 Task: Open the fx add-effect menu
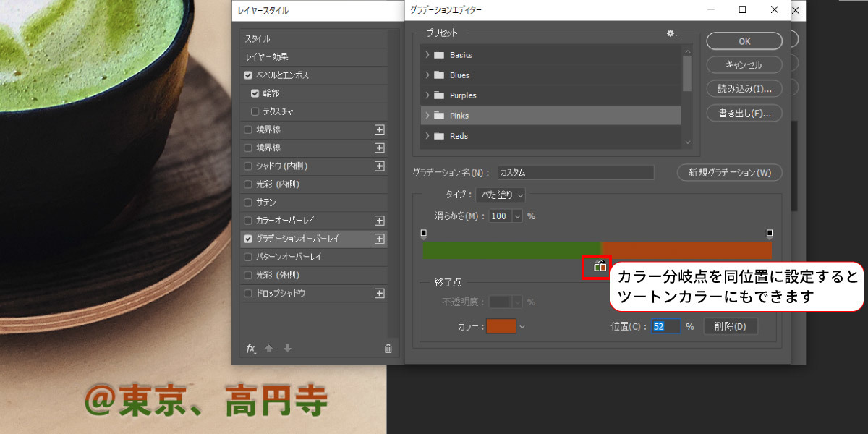pyautogui.click(x=251, y=349)
